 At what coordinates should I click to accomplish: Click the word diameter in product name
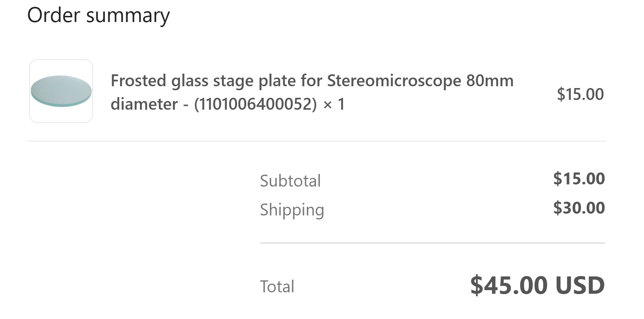(x=144, y=104)
